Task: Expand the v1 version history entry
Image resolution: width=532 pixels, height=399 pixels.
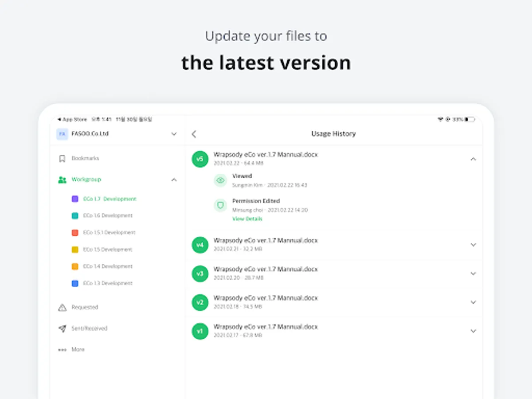Action: 473,331
